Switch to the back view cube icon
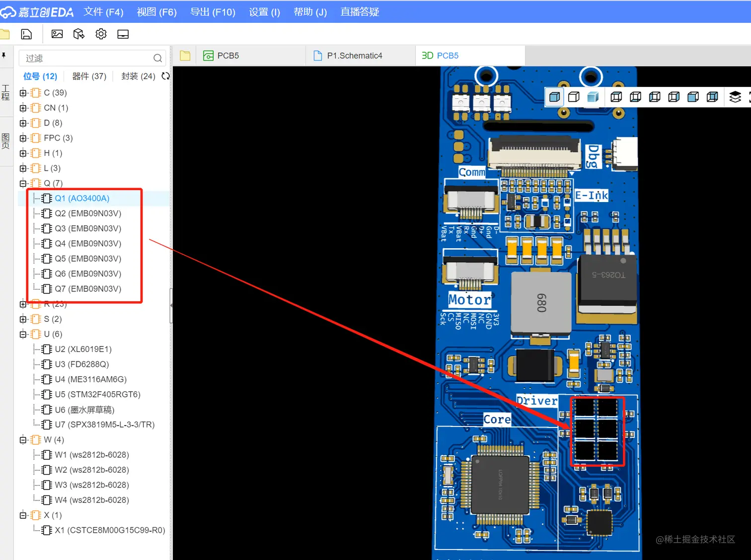The width and height of the screenshot is (751, 560). click(713, 97)
